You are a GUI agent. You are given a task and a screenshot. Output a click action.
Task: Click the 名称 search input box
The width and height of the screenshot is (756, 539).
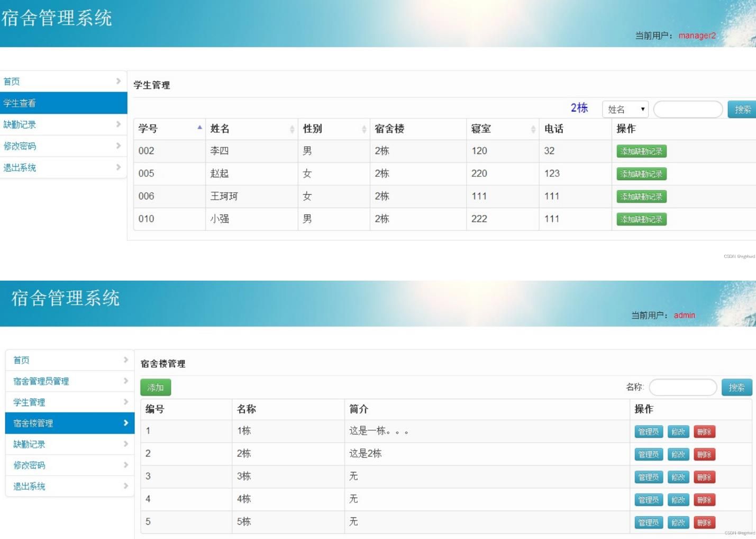pyautogui.click(x=682, y=387)
